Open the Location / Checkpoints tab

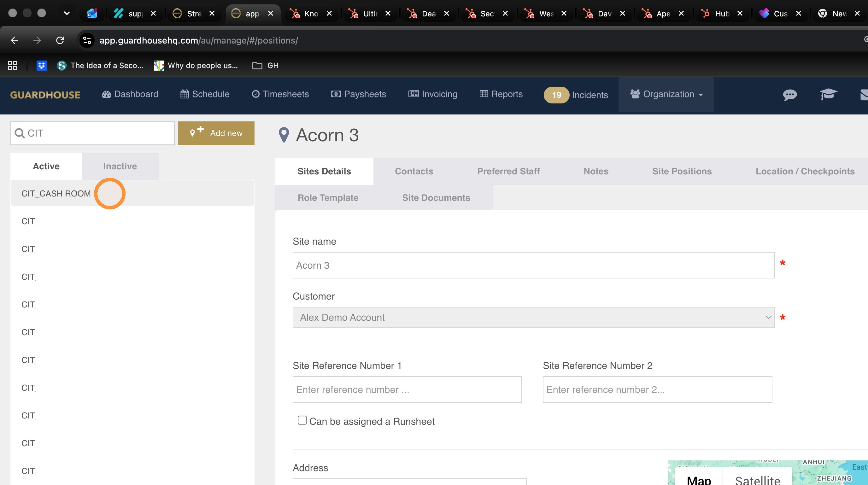point(805,171)
